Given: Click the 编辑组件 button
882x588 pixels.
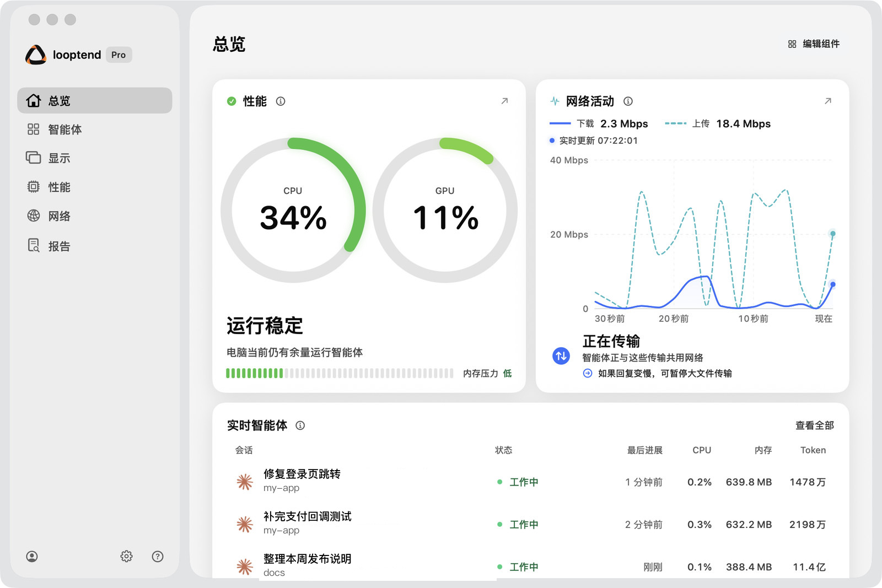Looking at the screenshot, I should 814,44.
